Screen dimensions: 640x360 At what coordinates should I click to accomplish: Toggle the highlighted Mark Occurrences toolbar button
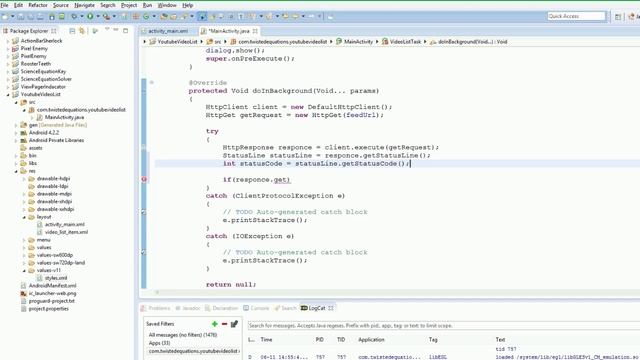pos(202,16)
